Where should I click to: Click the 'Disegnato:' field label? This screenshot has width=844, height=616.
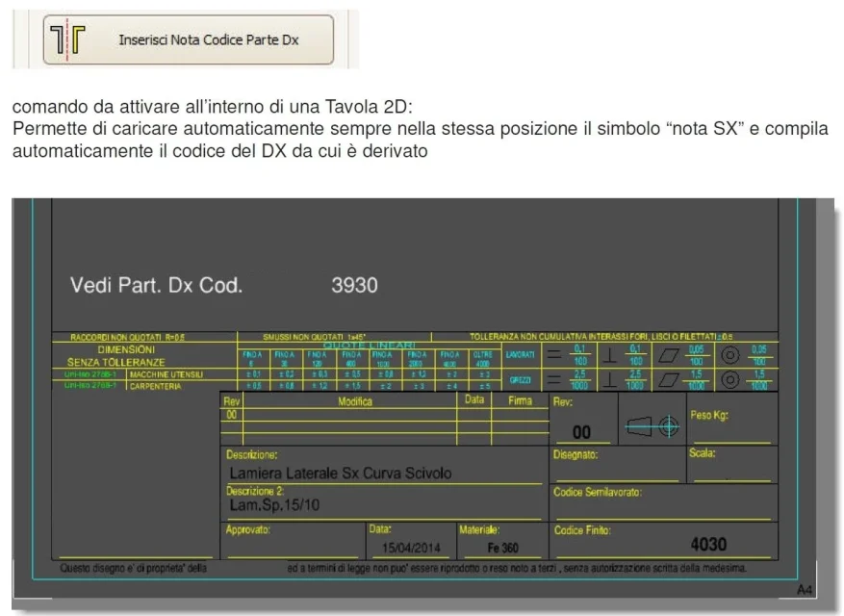(575, 455)
